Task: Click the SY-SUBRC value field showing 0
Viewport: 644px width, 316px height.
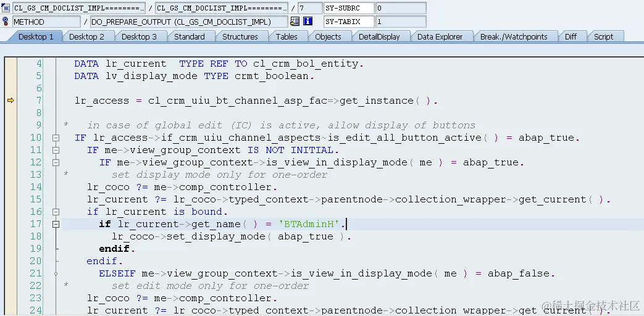Action: [x=401, y=8]
